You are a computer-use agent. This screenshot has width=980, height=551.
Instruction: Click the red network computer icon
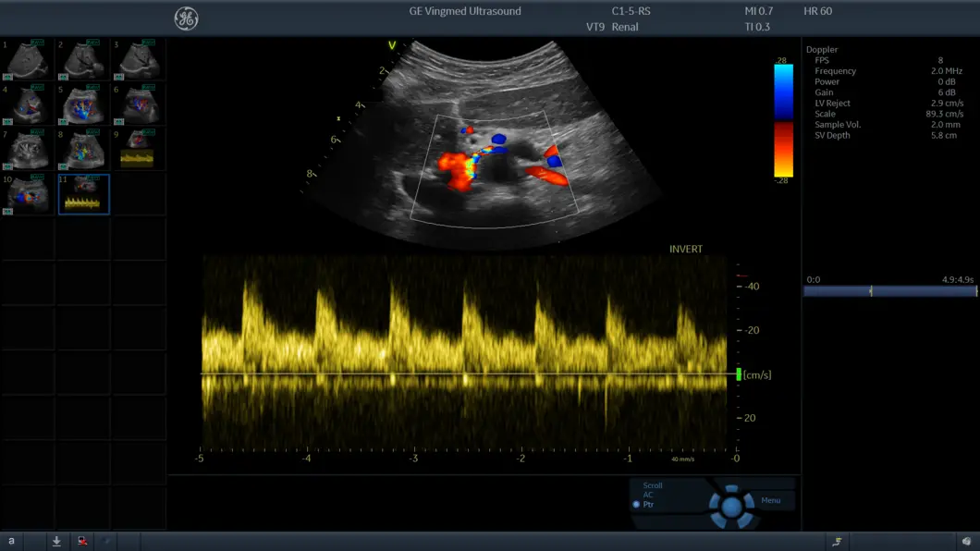coord(82,542)
